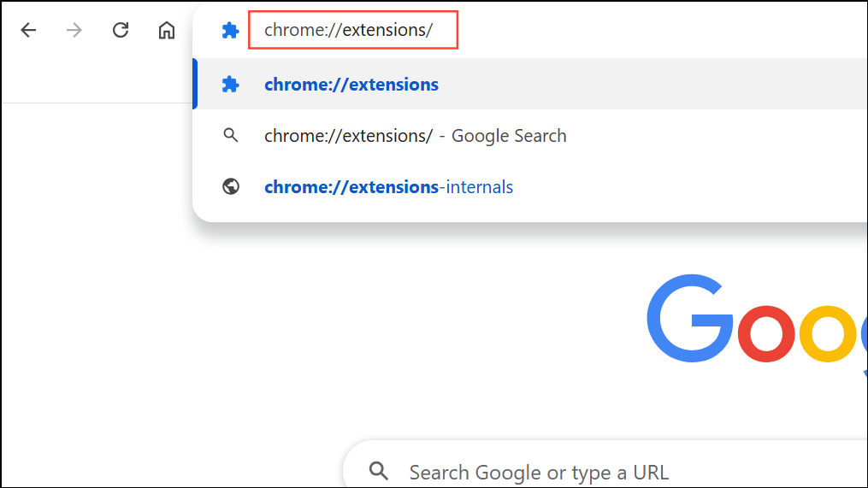Click the browser Back arrow
The height and width of the screenshot is (488, 868).
click(29, 31)
